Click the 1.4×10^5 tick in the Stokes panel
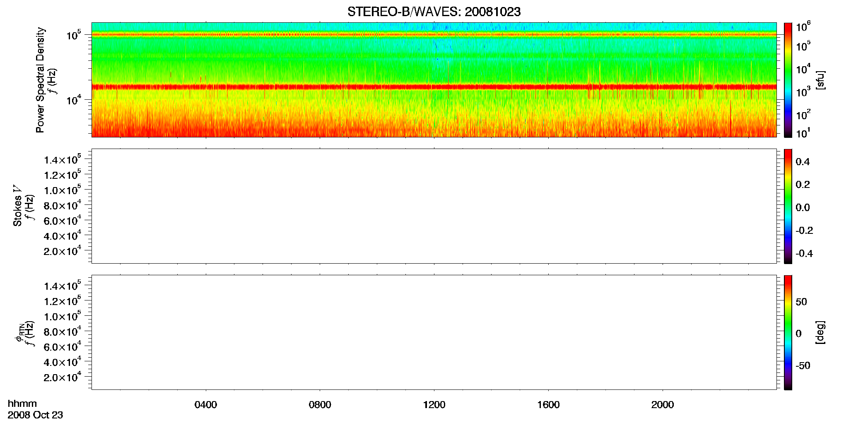The width and height of the screenshot is (868, 447). (x=63, y=159)
